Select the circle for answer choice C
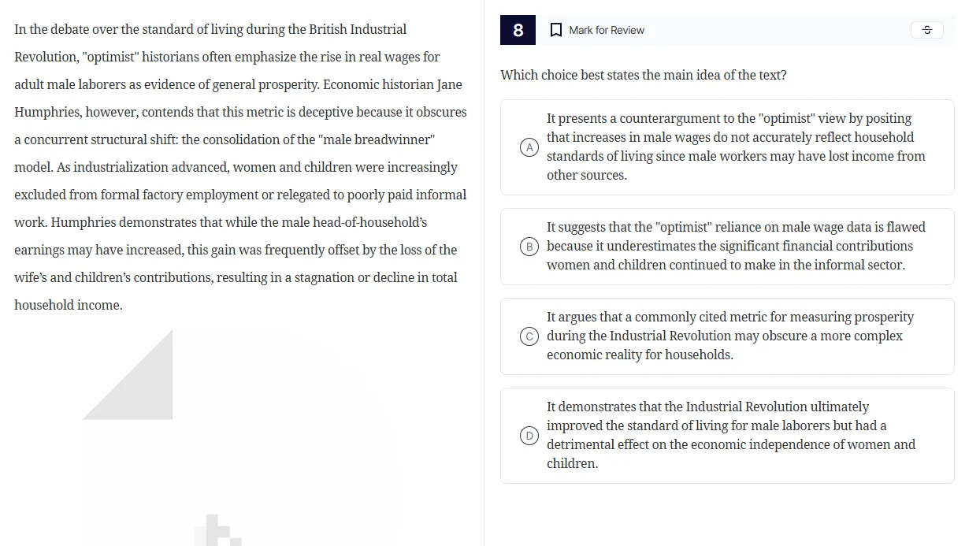Image resolution: width=980 pixels, height=546 pixels. pos(529,336)
